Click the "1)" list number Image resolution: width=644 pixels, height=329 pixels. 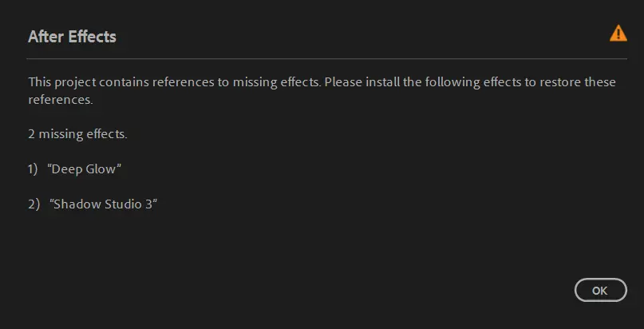(x=34, y=168)
